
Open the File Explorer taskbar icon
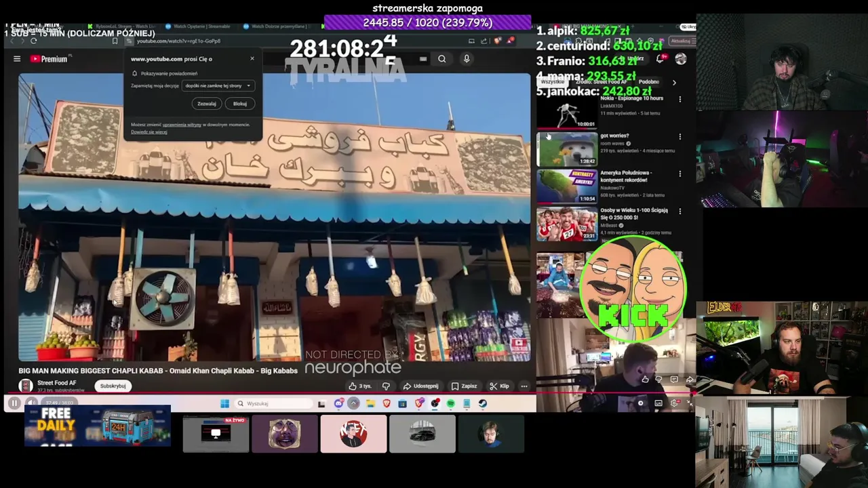[370, 404]
